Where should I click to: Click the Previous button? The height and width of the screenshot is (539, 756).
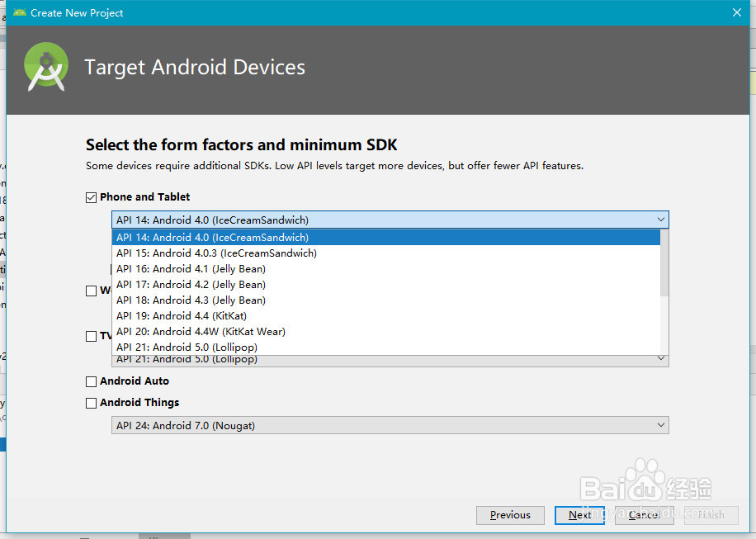pyautogui.click(x=510, y=515)
